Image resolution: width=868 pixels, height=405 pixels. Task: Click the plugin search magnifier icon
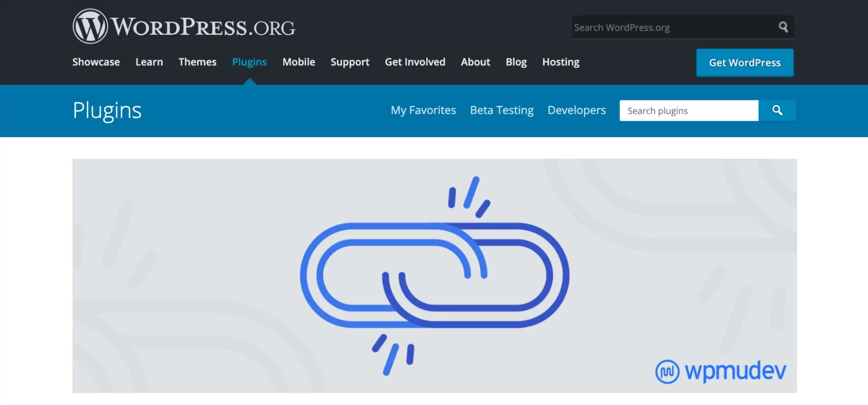[777, 111]
